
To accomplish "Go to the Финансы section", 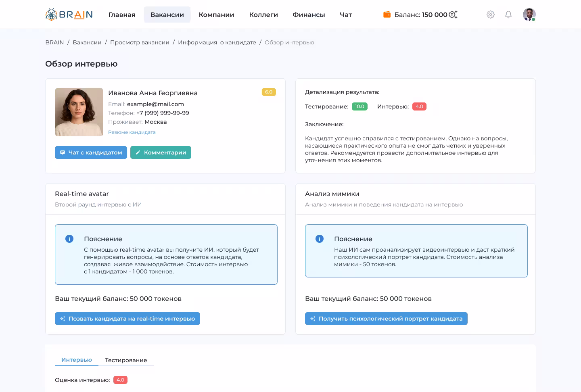I will [x=309, y=15].
